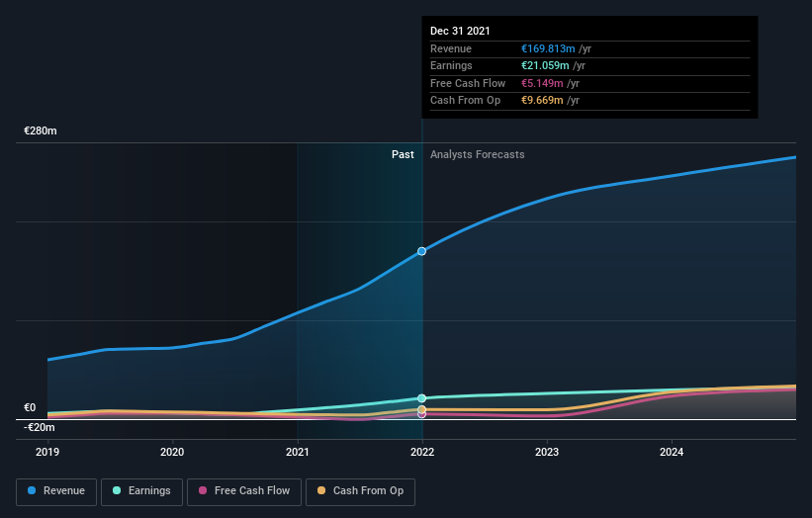The height and width of the screenshot is (518, 812).
Task: Click the 2020 x-axis label
Action: pyautogui.click(x=172, y=453)
